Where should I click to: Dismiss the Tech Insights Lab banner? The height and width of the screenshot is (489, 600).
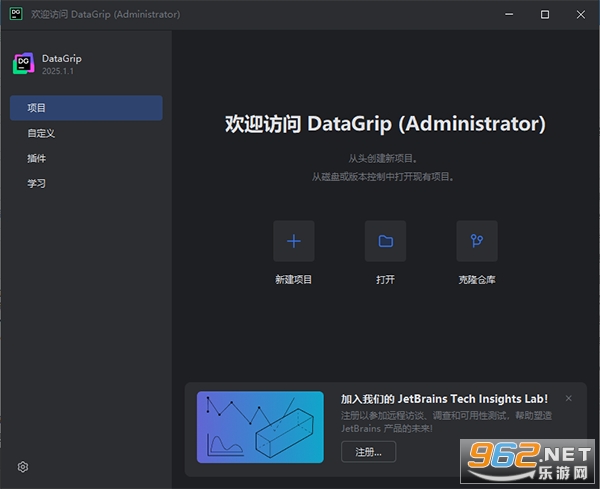coord(569,398)
